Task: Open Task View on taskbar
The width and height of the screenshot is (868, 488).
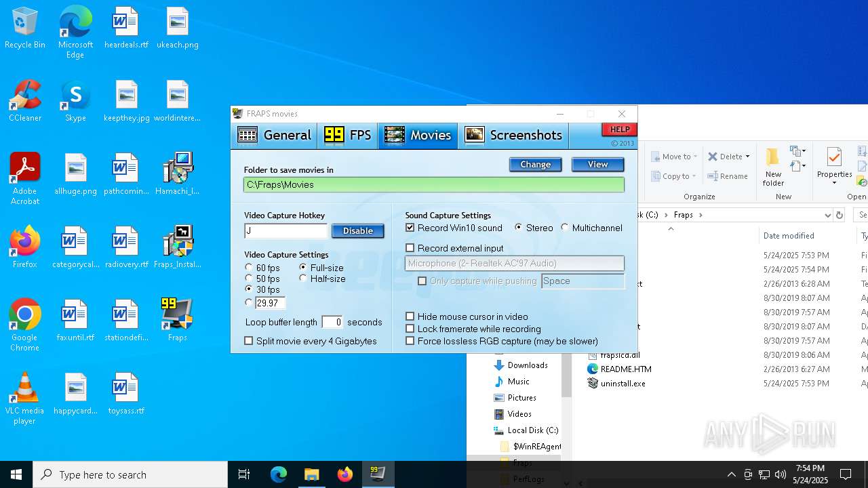Action: pyautogui.click(x=244, y=474)
